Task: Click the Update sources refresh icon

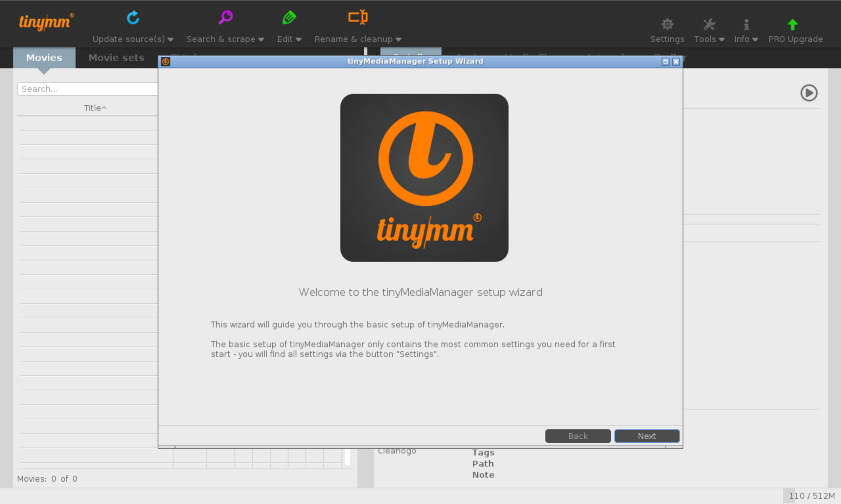Action: pos(133,18)
